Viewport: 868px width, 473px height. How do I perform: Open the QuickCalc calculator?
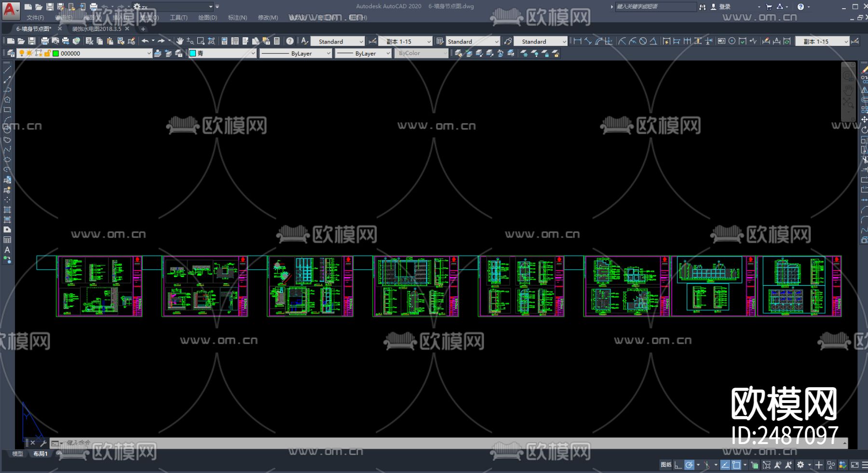pyautogui.click(x=277, y=42)
